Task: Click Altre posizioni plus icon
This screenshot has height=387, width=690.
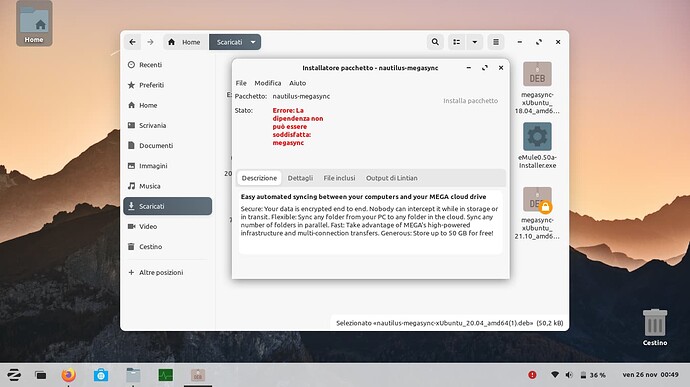Action: pyautogui.click(x=131, y=273)
